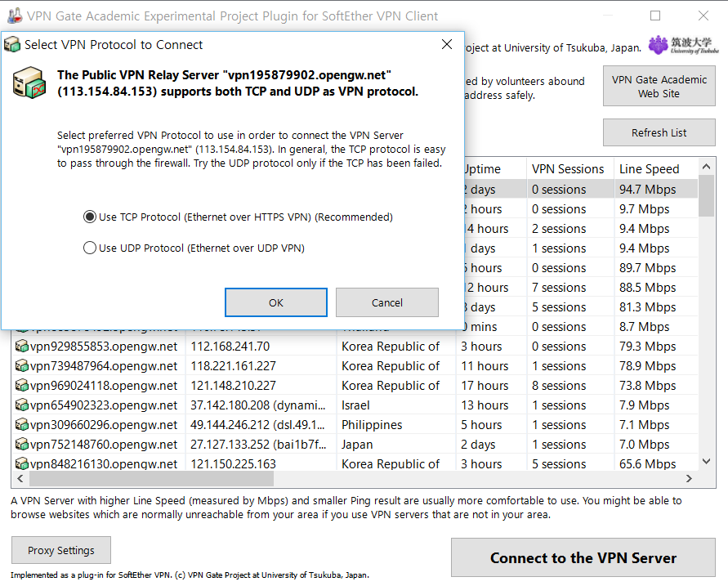Click server icon for vpn752148760.opengw.net
Image resolution: width=728 pixels, height=586 pixels.
(x=22, y=445)
